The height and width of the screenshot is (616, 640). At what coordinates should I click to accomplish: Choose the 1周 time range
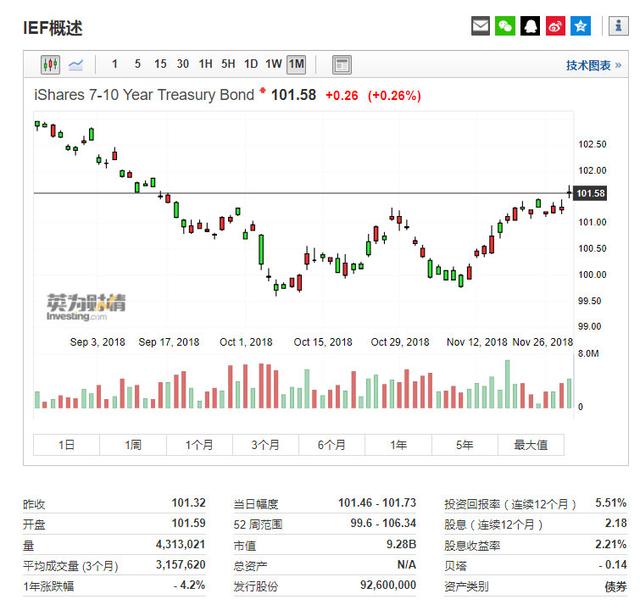click(x=133, y=445)
